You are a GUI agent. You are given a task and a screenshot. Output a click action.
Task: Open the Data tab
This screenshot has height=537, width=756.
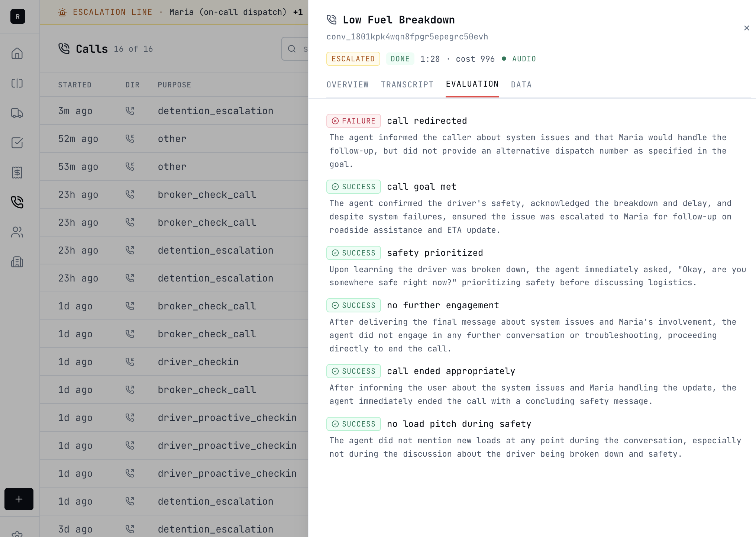click(x=521, y=85)
